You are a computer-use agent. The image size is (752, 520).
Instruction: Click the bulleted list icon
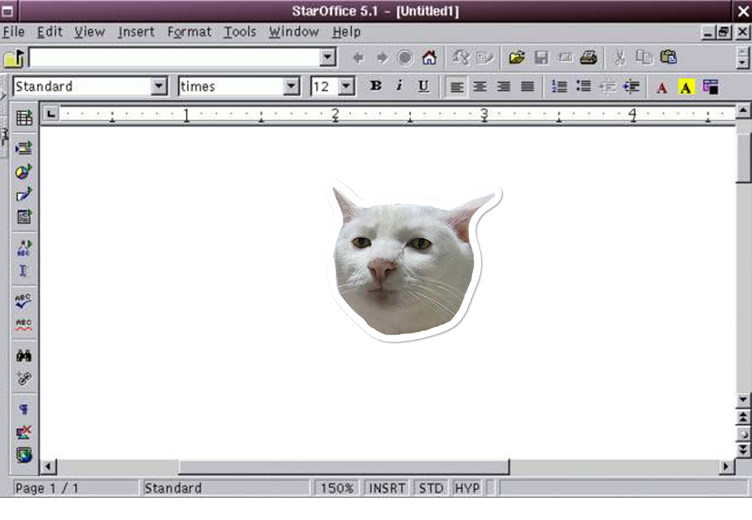click(583, 86)
